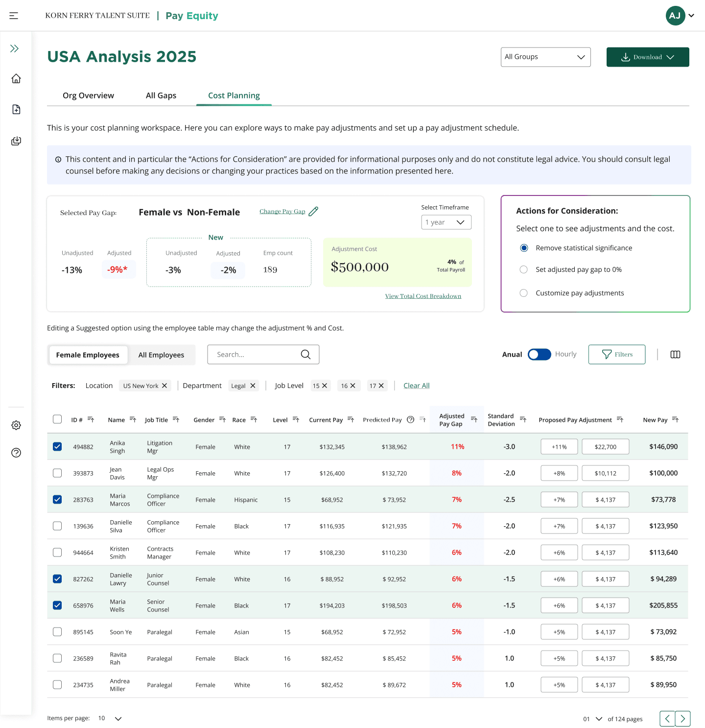Open the All Groups dropdown
The height and width of the screenshot is (728, 705).
pyautogui.click(x=545, y=57)
